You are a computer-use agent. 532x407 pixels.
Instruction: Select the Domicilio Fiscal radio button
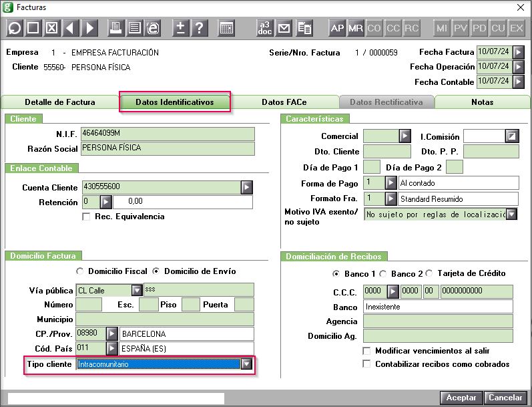[x=79, y=271]
